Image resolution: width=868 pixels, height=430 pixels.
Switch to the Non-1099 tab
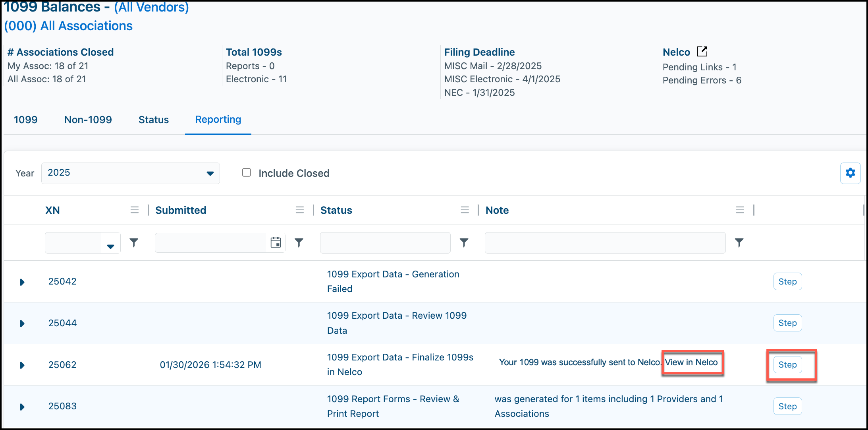pyautogui.click(x=88, y=120)
